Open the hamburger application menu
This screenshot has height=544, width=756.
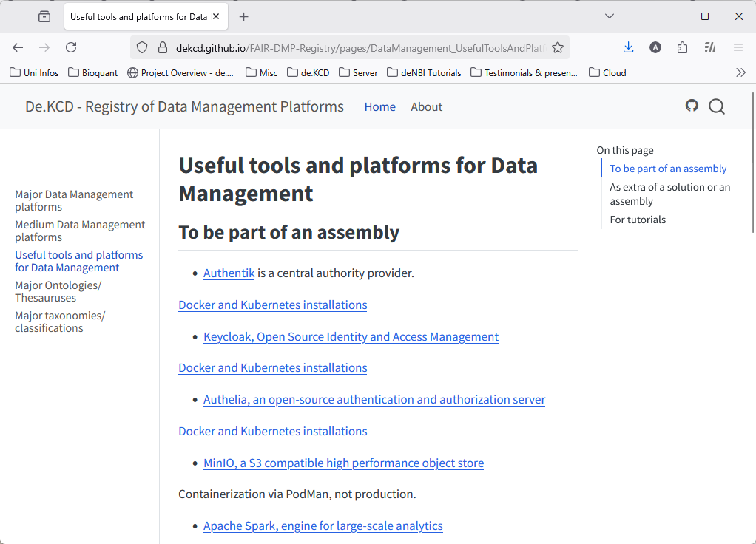(738, 47)
